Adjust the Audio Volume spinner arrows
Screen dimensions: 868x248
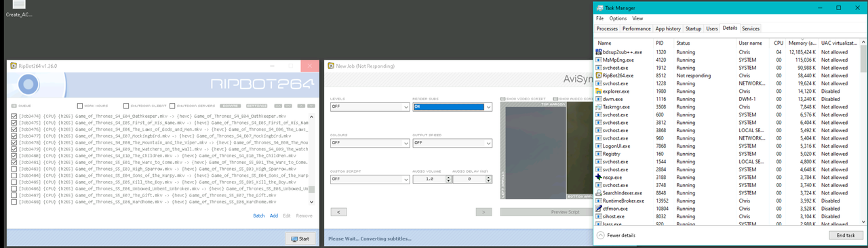point(448,180)
